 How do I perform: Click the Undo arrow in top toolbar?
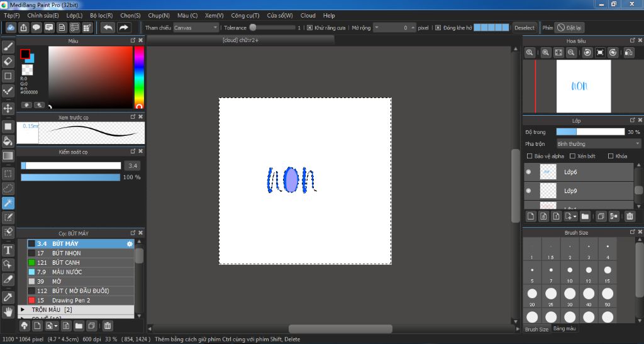click(108, 28)
